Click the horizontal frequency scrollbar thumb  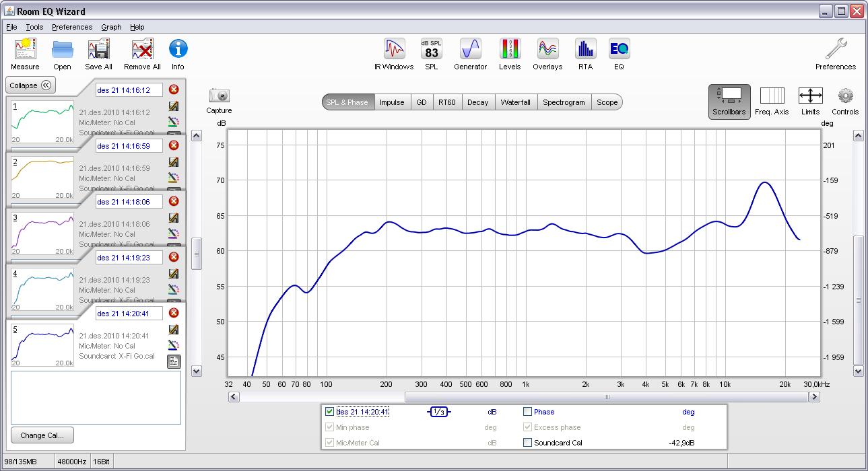point(606,397)
